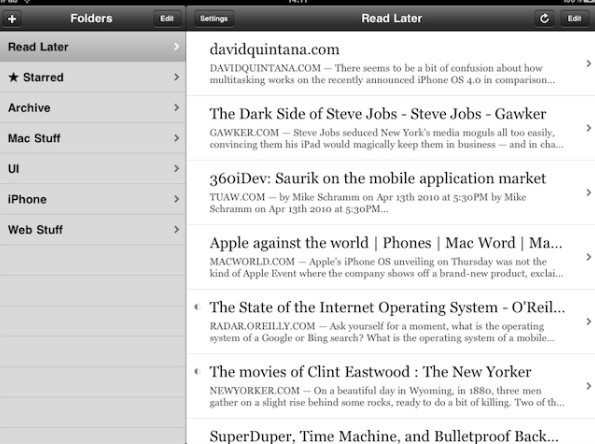The width and height of the screenshot is (595, 444).
Task: Click the GAWKER.COM summary text
Action: (386, 139)
